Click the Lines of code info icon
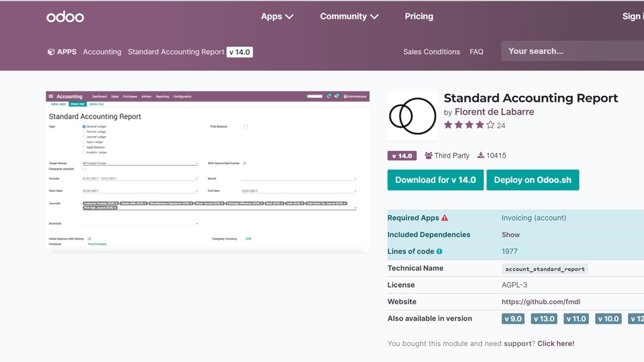Viewport: 644px width, 362px height. [x=439, y=251]
